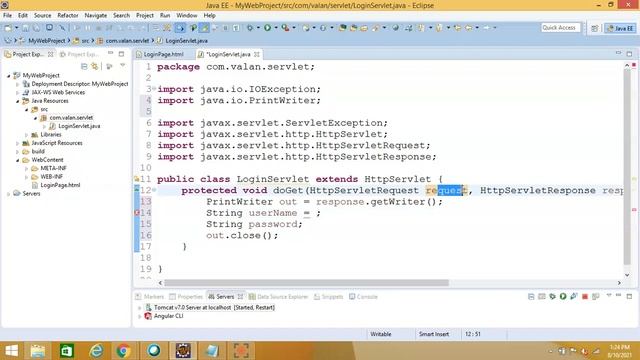
Task: Expand the JavaScript Resources node
Action: coord(18,143)
